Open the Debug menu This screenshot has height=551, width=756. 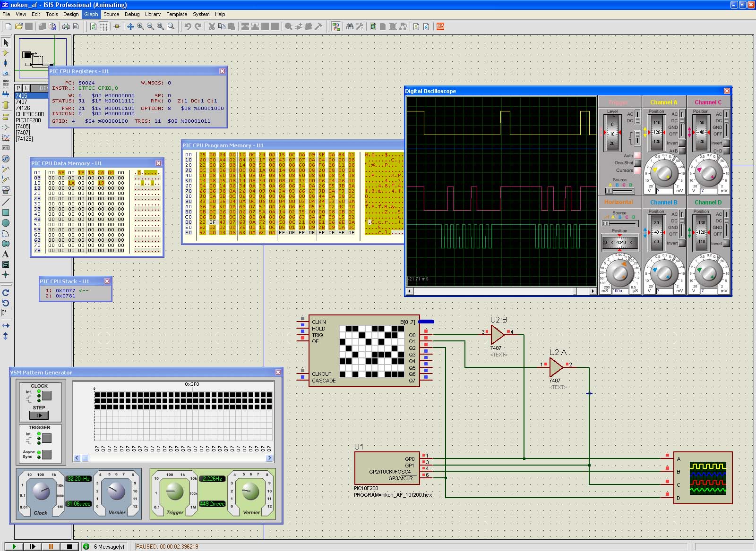pos(132,14)
